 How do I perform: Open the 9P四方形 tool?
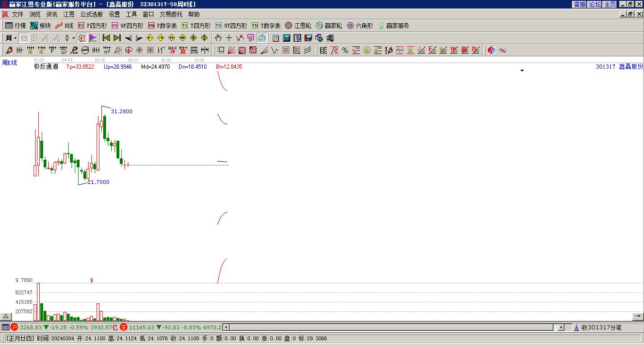127,26
